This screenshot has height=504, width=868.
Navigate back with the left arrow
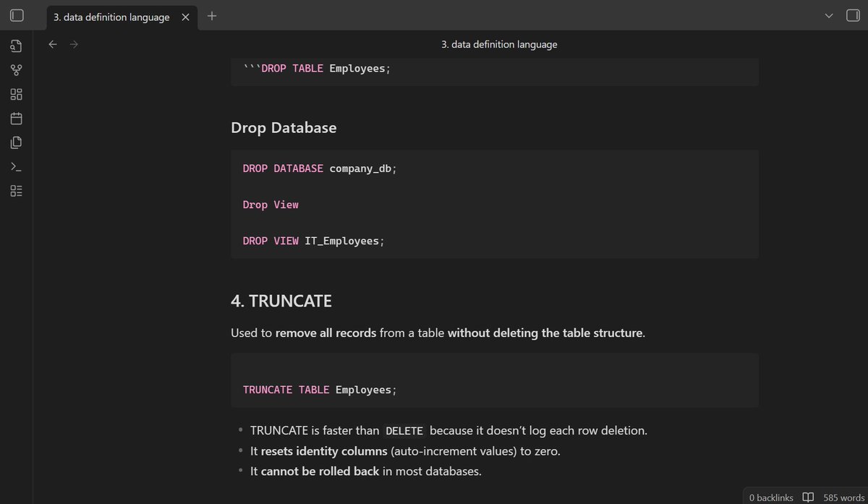pyautogui.click(x=52, y=44)
